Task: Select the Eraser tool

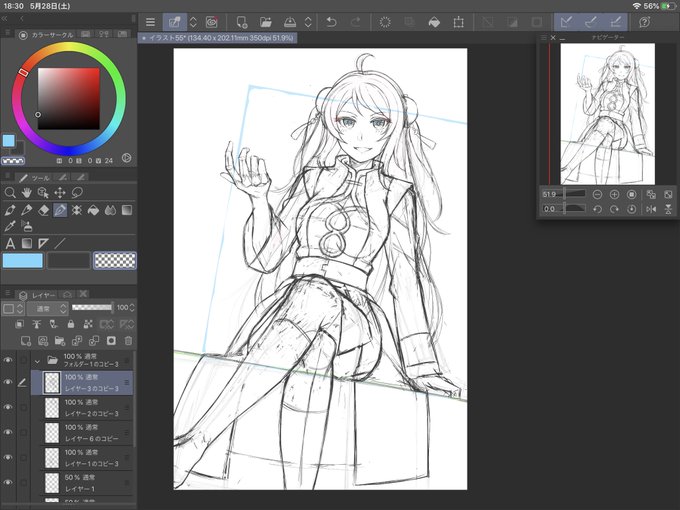Action: pyautogui.click(x=43, y=211)
